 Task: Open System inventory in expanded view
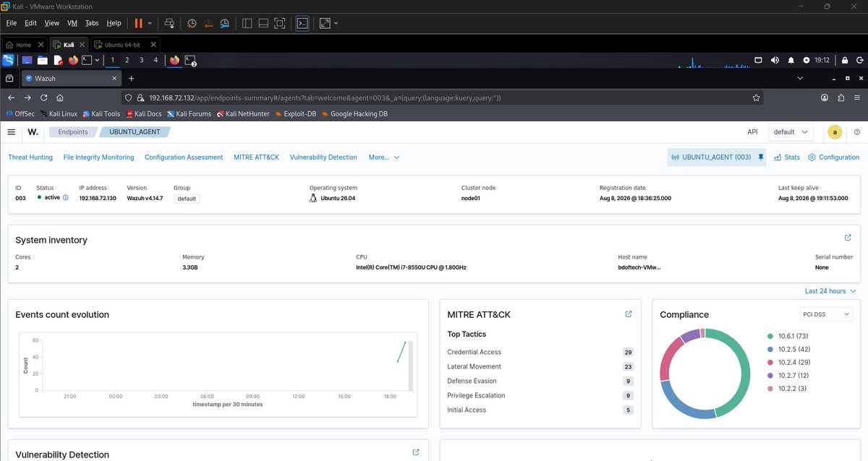848,238
